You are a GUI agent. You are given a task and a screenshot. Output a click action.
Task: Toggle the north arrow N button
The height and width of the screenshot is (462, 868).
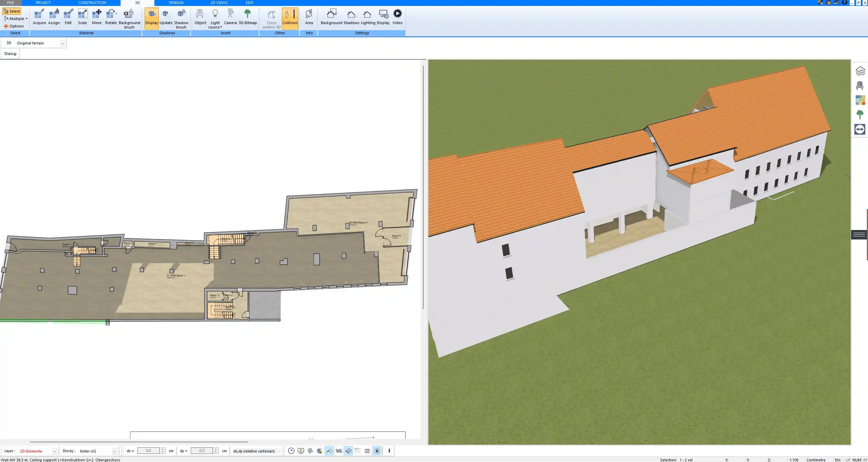377,451
